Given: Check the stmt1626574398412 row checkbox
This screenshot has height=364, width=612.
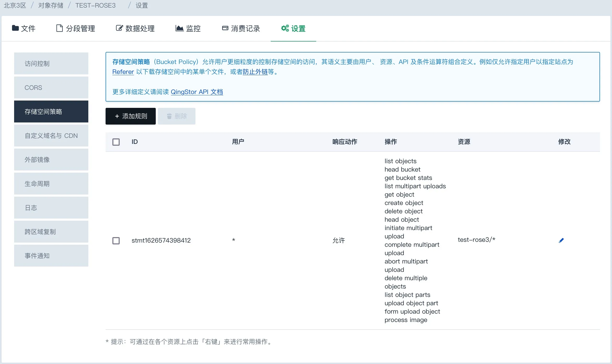Looking at the screenshot, I should coord(116,240).
